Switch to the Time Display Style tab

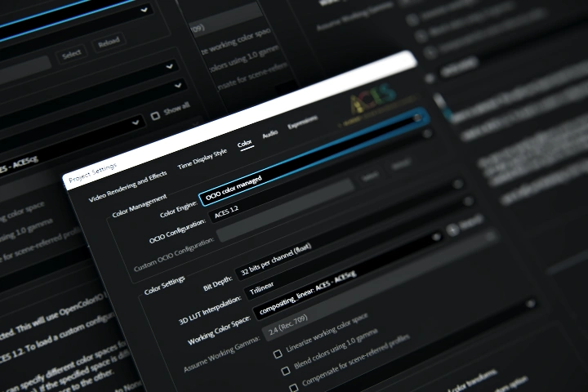pyautogui.click(x=203, y=158)
